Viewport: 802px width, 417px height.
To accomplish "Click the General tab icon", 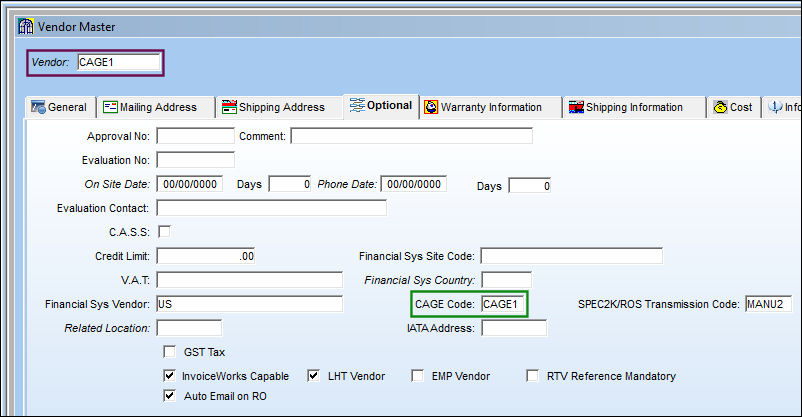I will click(x=38, y=107).
